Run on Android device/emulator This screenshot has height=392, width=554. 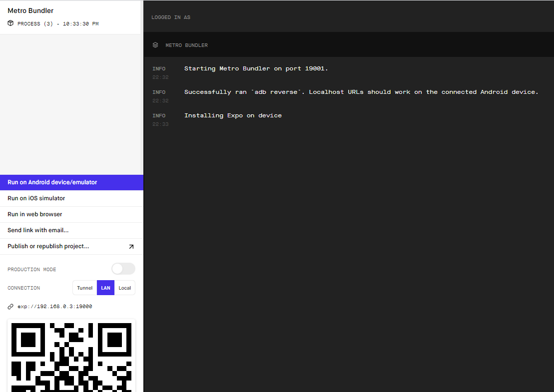point(72,183)
